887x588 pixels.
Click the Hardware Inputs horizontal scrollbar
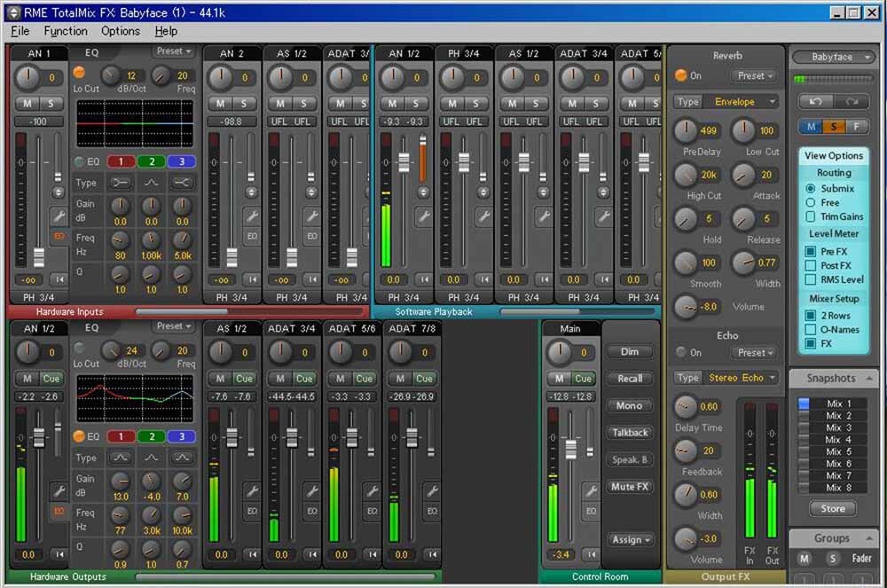182,311
